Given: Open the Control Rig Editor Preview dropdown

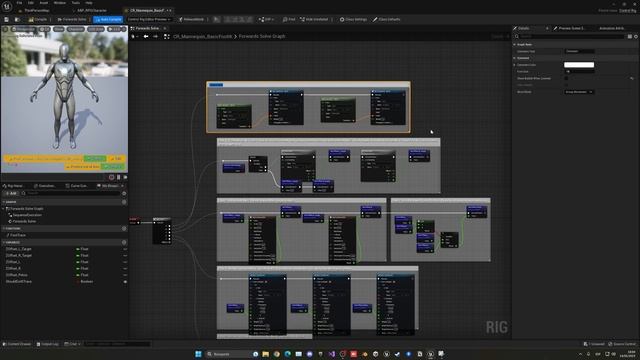Looking at the screenshot, I should click(x=149, y=19).
